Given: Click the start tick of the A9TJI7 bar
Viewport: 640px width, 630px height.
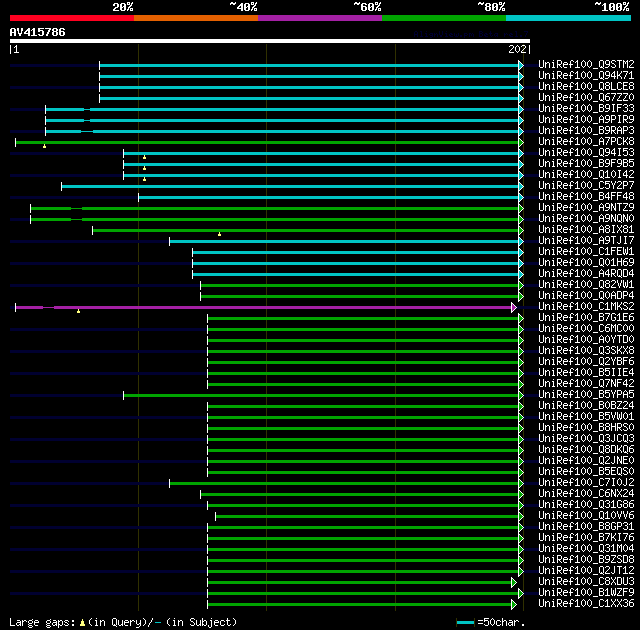Looking at the screenshot, I should point(169,242).
